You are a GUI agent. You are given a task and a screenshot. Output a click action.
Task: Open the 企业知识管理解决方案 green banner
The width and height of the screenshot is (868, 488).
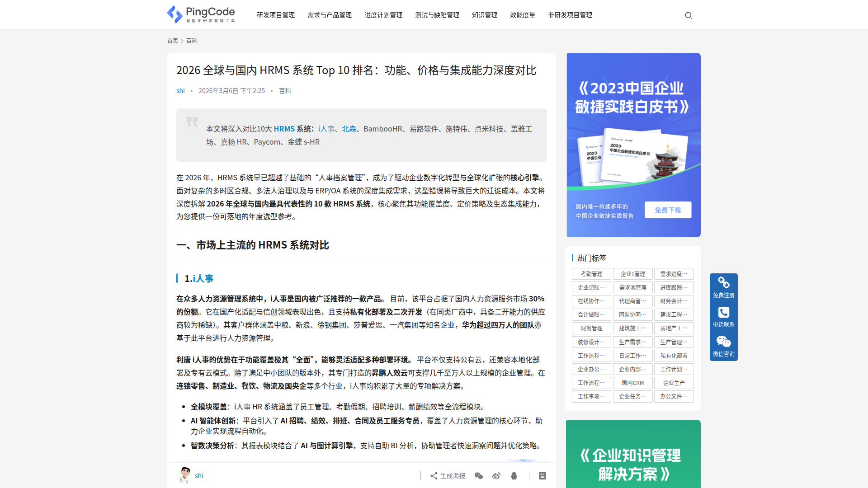coord(633,454)
